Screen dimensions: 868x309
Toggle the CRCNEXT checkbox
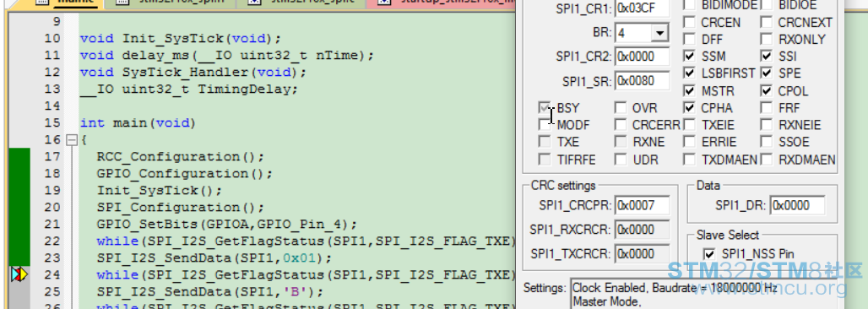(x=766, y=23)
